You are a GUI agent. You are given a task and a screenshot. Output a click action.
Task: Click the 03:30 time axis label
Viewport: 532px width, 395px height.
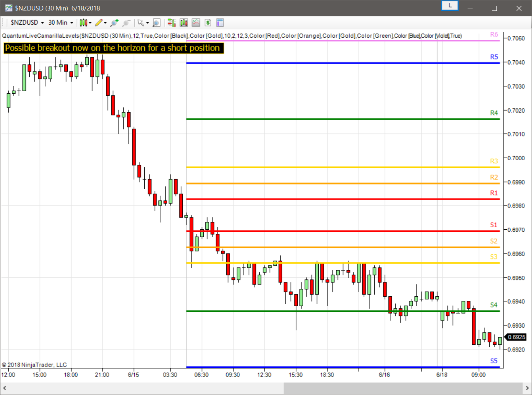pos(170,375)
